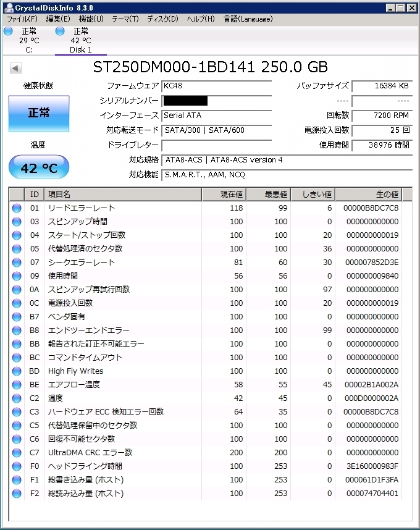Open the ファイル(F) menu
Viewport: 420px width, 530px height.
point(22,19)
